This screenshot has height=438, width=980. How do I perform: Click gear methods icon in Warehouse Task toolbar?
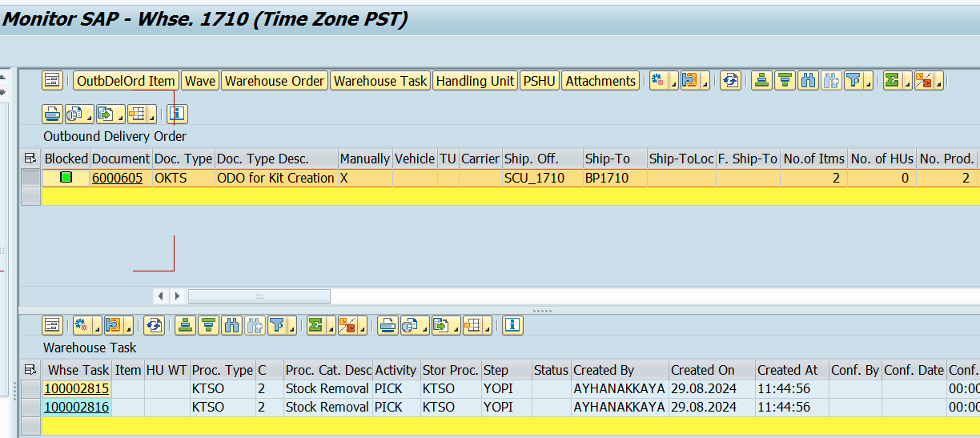pos(81,325)
